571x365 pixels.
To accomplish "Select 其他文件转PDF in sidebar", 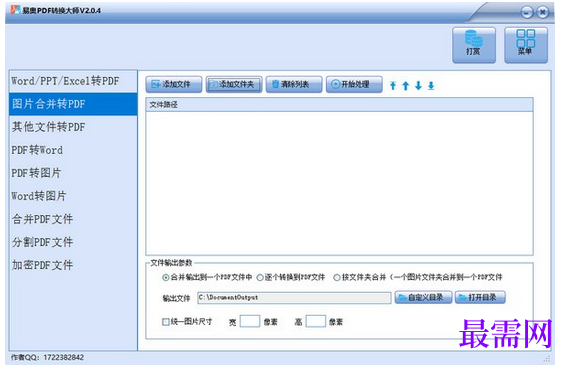I will point(73,127).
